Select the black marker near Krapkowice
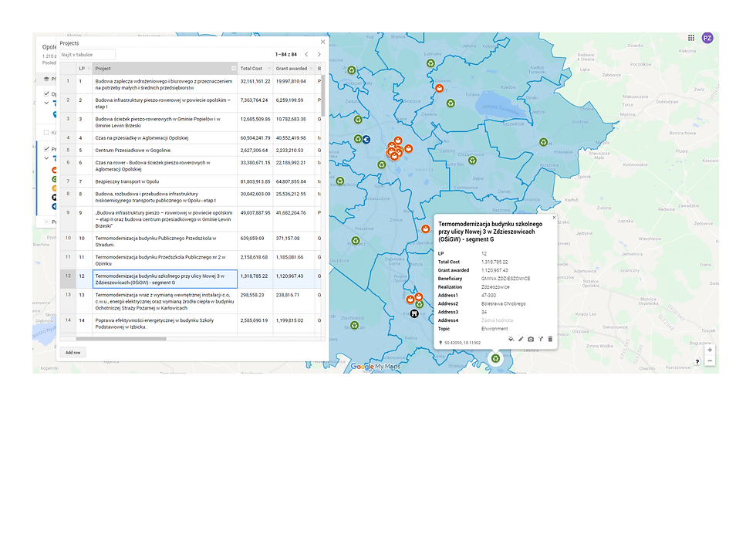Image resolution: width=756 pixels, height=535 pixels. 414,313
